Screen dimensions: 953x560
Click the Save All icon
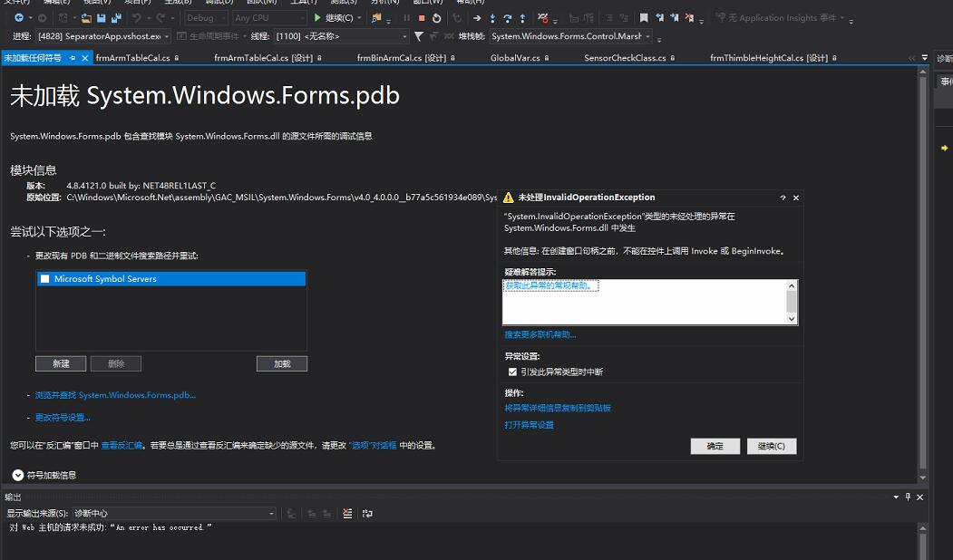click(116, 17)
